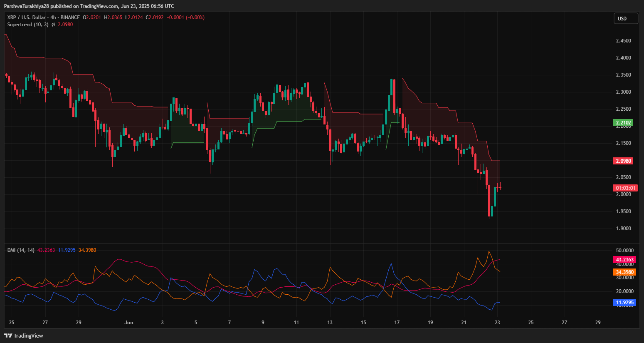Select the Jun label on the time axis
Screen dimensions: 644x343
tap(129, 322)
